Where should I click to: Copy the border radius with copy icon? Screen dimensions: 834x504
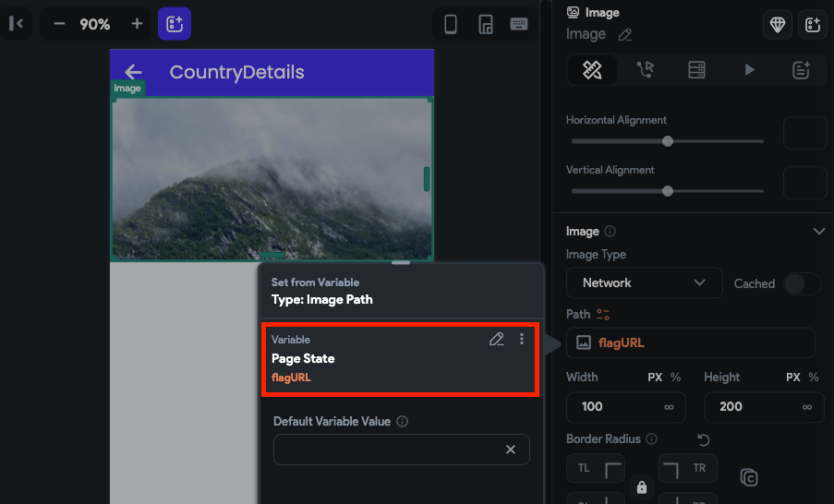pos(749,477)
